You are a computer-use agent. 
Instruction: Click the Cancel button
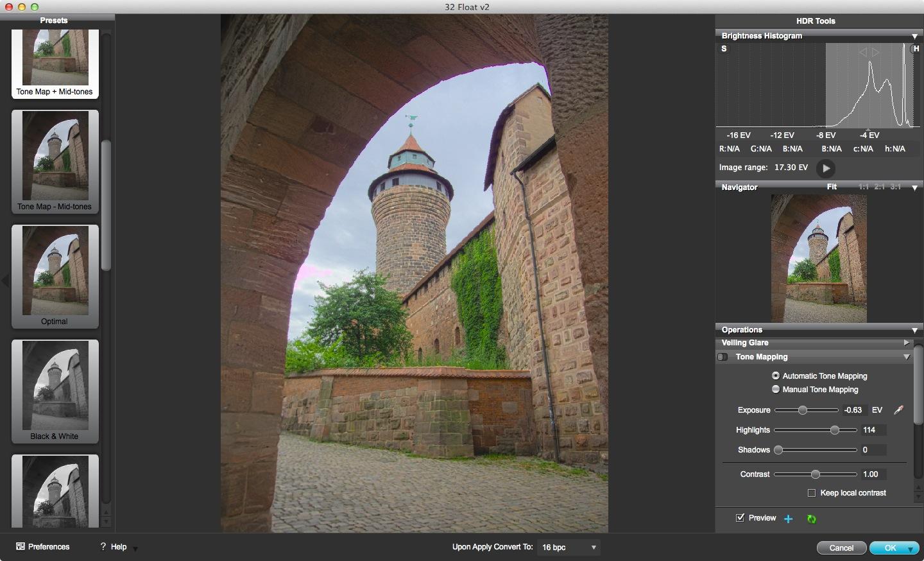coord(841,548)
